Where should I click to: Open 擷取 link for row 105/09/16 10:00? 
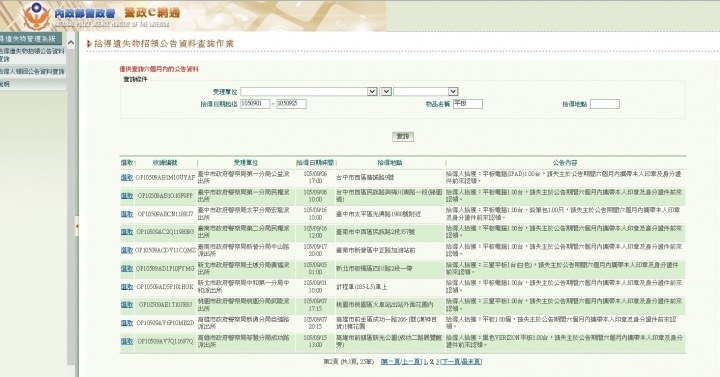[127, 214]
